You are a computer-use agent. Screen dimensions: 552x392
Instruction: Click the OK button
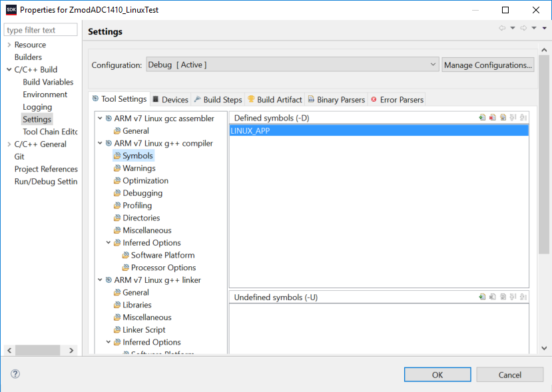coord(437,375)
